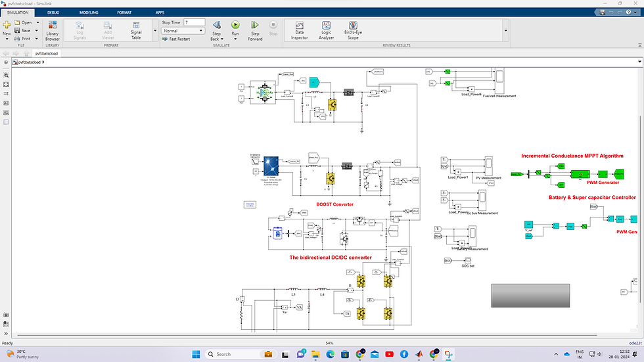Expand the Open dropdown arrow
Image resolution: width=644 pixels, height=362 pixels.
coord(38,22)
